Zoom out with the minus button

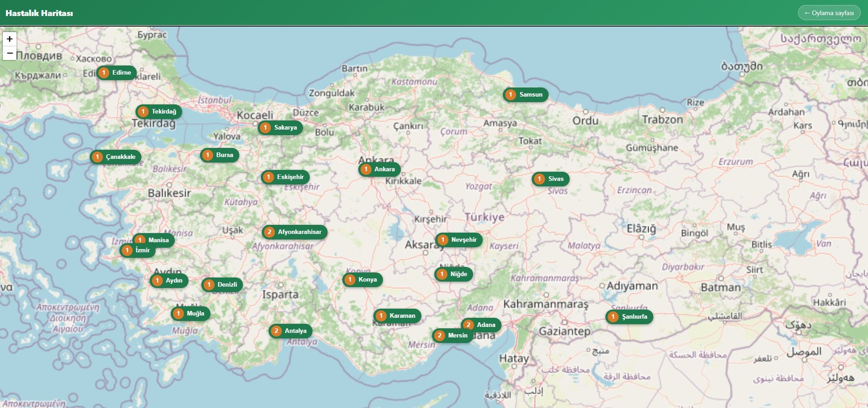[x=10, y=53]
